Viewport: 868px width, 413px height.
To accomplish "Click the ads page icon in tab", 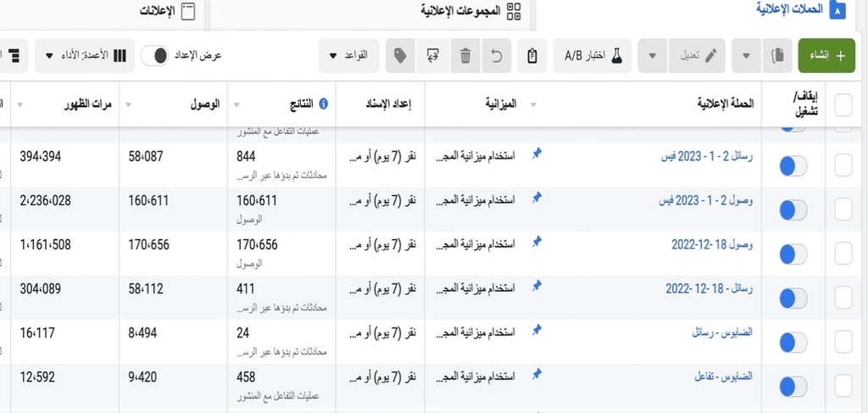I will tap(188, 12).
